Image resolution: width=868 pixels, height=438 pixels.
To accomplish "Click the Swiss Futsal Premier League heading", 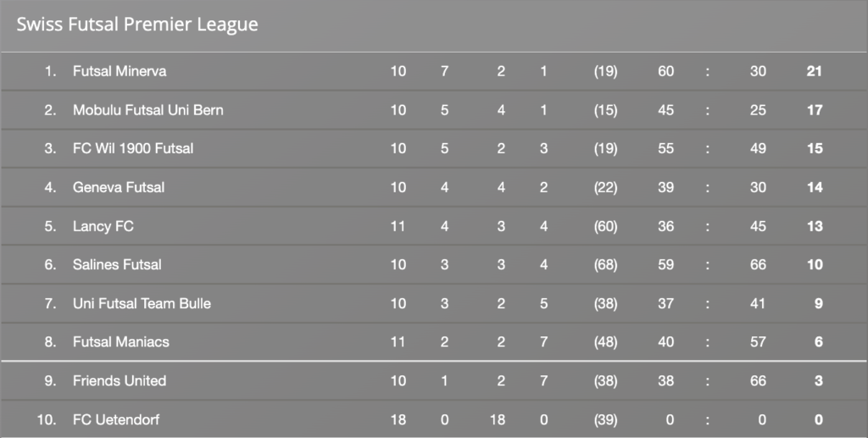I will (x=137, y=25).
